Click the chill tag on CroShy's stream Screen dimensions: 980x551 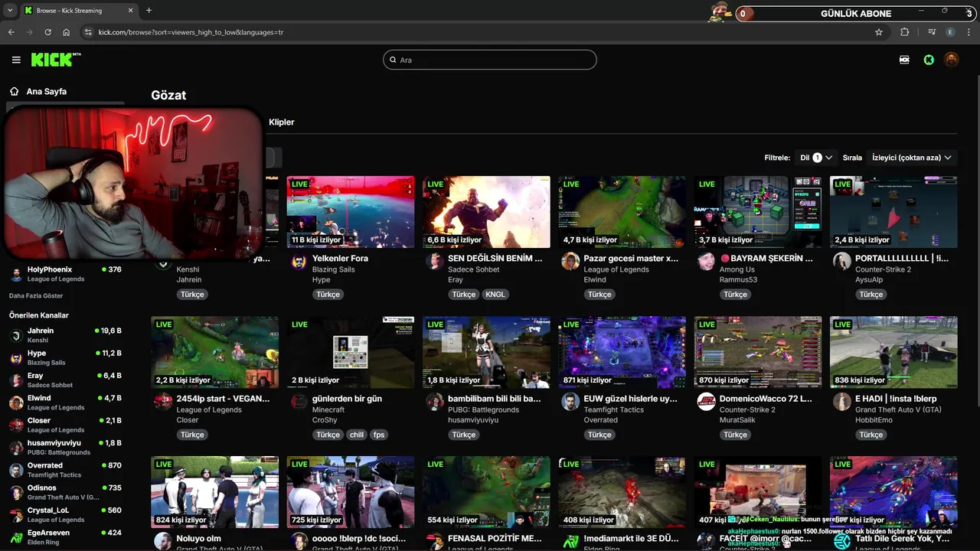click(x=357, y=435)
